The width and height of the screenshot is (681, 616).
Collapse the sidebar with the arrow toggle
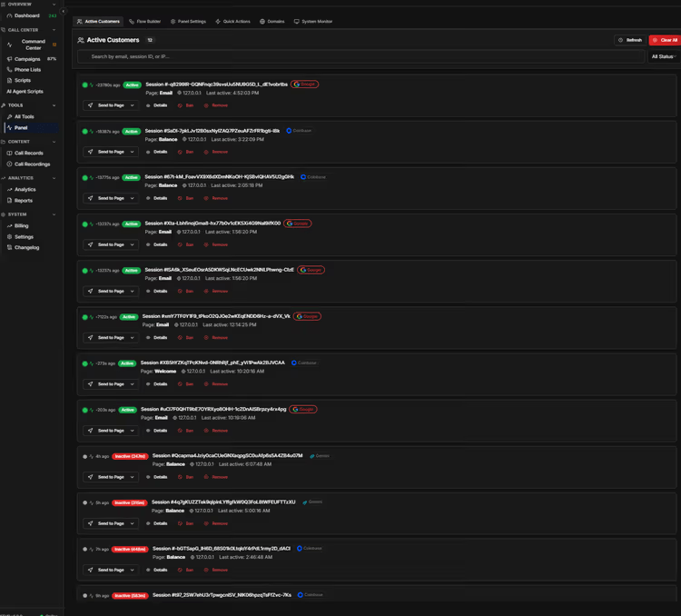(63, 11)
